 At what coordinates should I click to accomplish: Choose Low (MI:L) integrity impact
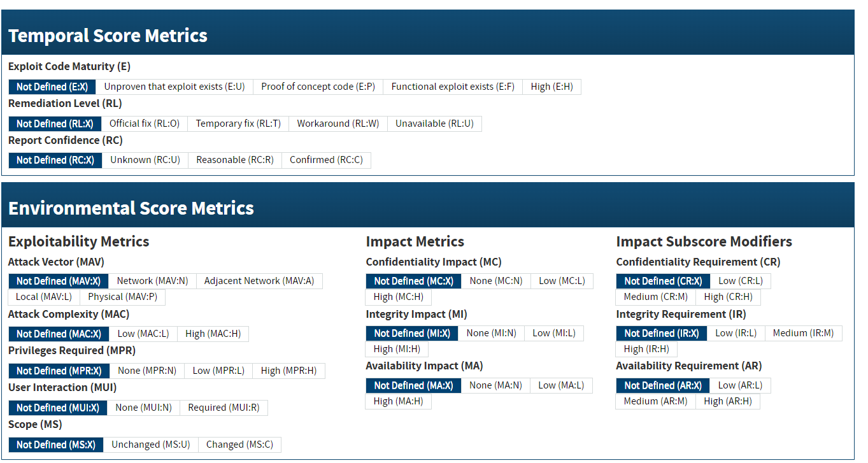coord(553,333)
